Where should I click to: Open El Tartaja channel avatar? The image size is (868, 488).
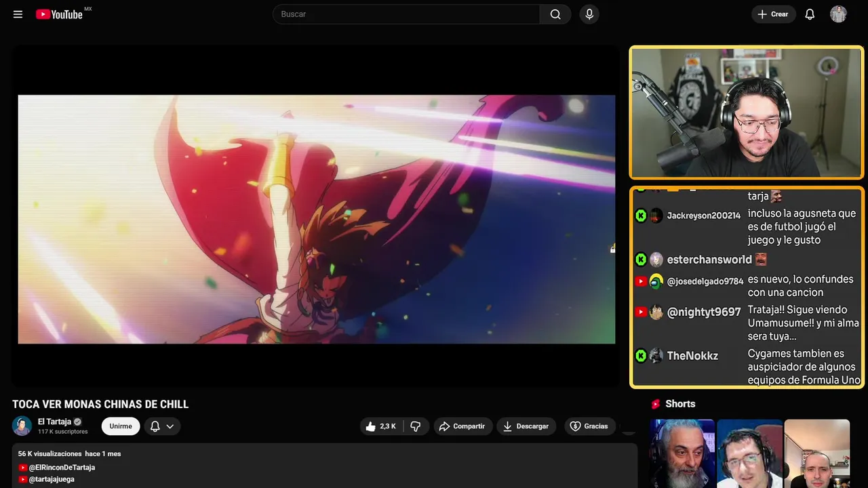click(22, 426)
